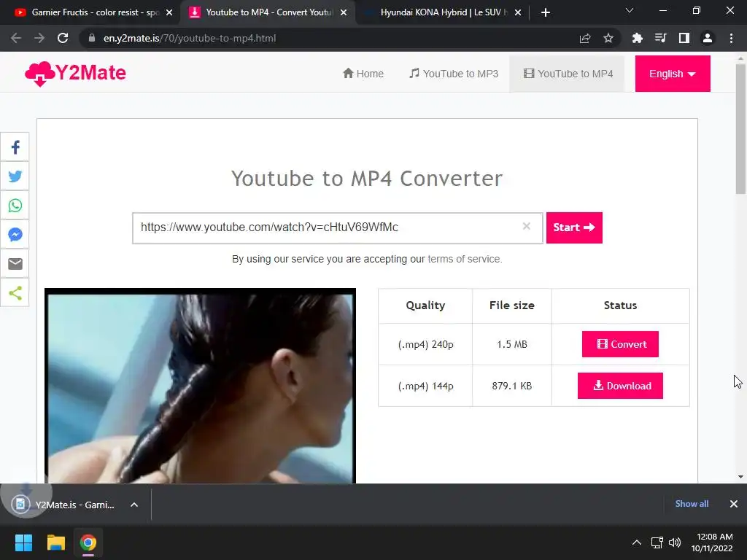This screenshot has height=560, width=747.
Task: Select the '879.1 KB' file size cell
Action: click(x=511, y=386)
